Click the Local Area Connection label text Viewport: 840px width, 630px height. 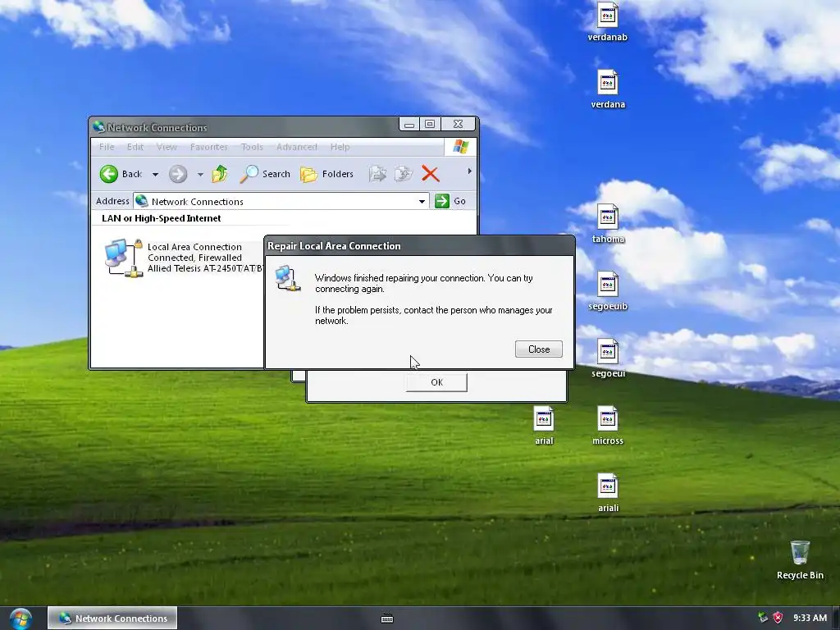[x=194, y=247]
